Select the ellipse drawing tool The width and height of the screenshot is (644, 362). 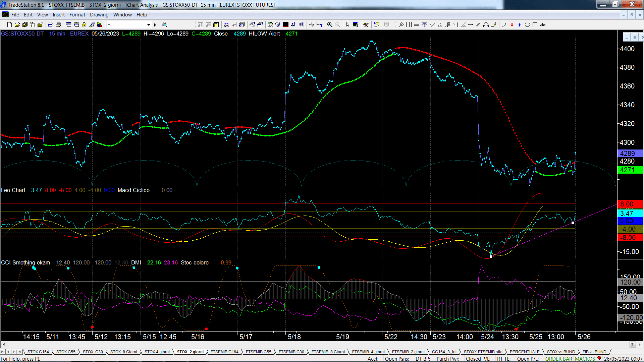coord(527,24)
